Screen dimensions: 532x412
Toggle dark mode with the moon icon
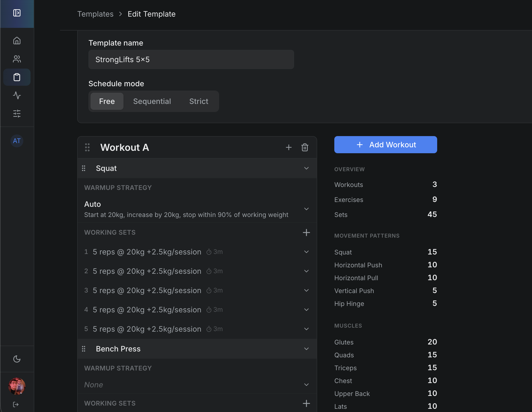(x=17, y=359)
